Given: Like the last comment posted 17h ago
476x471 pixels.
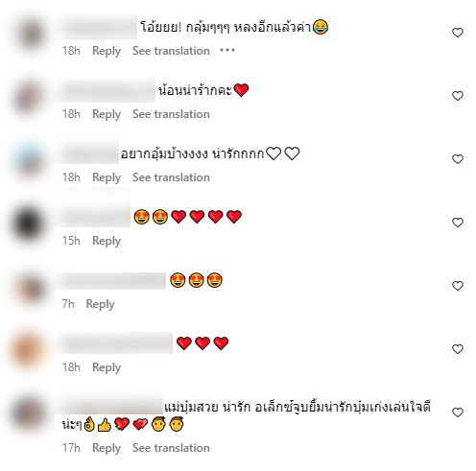Looking at the screenshot, I should [458, 412].
